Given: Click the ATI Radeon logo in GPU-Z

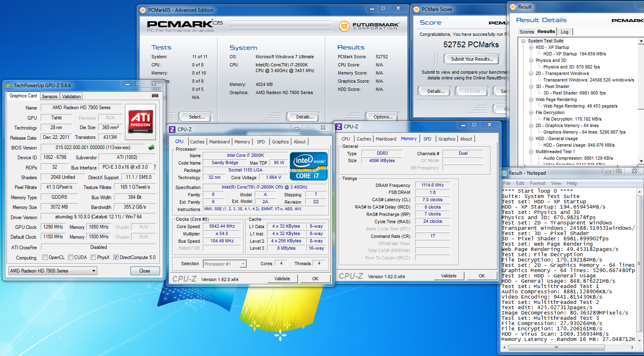Looking at the screenshot, I should tap(140, 121).
